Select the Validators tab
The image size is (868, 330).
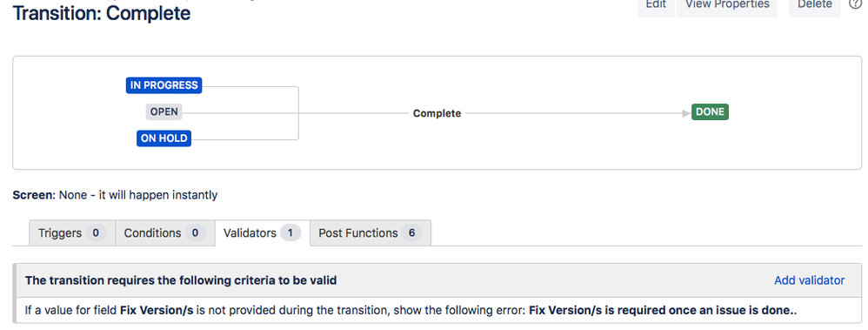coord(262,233)
